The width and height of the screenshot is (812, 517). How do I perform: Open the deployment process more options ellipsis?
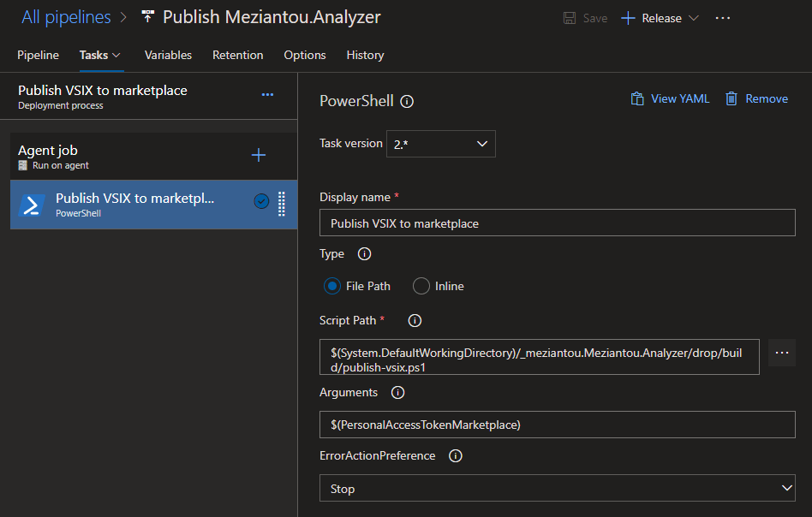(267, 95)
